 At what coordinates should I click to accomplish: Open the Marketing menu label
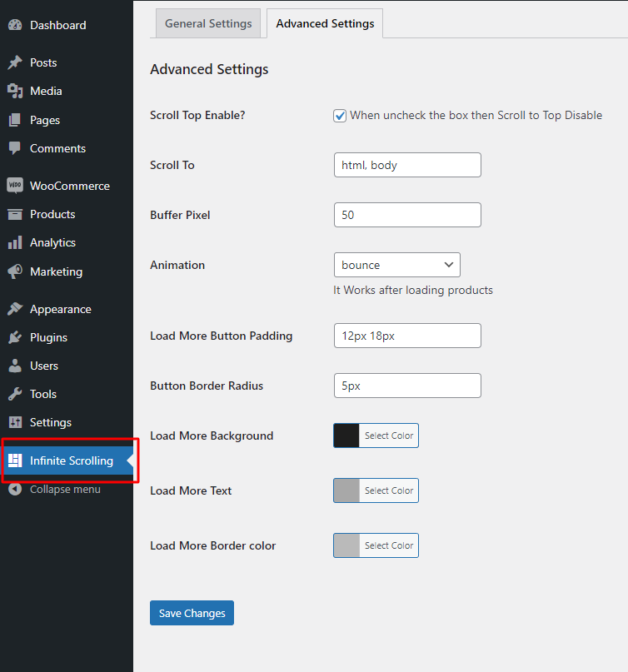coord(56,271)
